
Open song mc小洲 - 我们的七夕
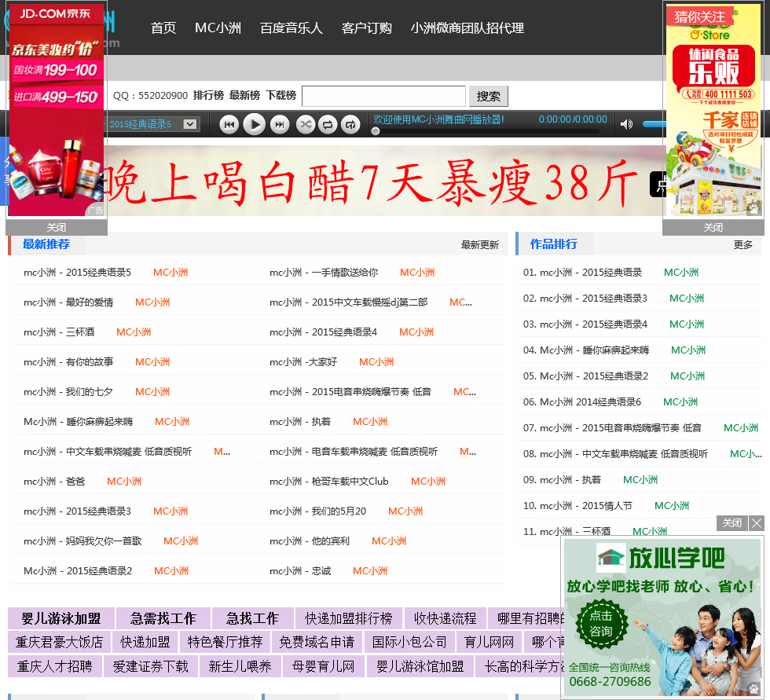coord(68,392)
